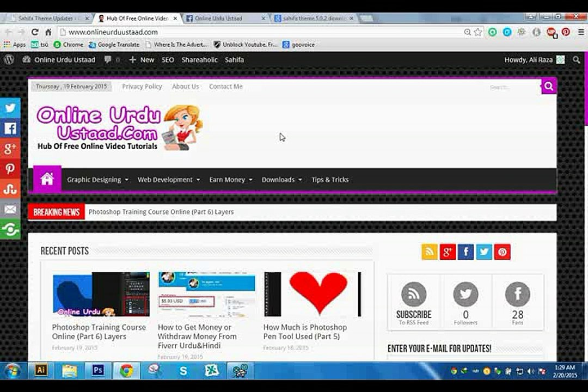
Task: Expand the Web Development menu
Action: point(169,180)
